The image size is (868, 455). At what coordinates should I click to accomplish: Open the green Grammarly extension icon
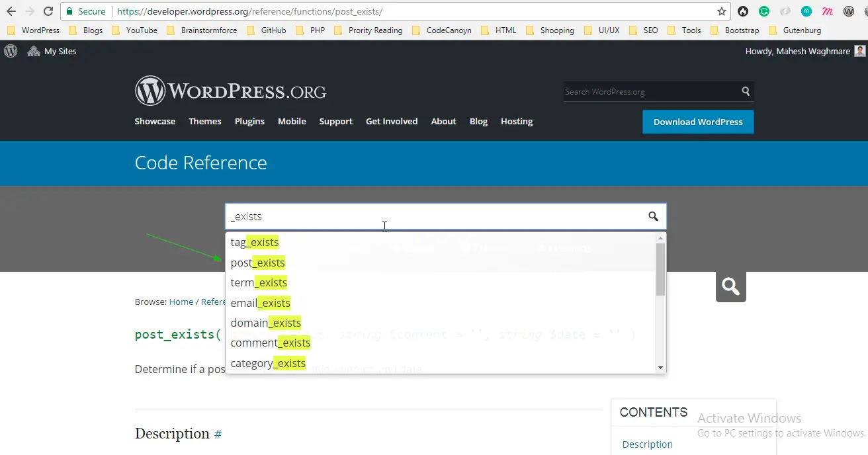tap(764, 11)
